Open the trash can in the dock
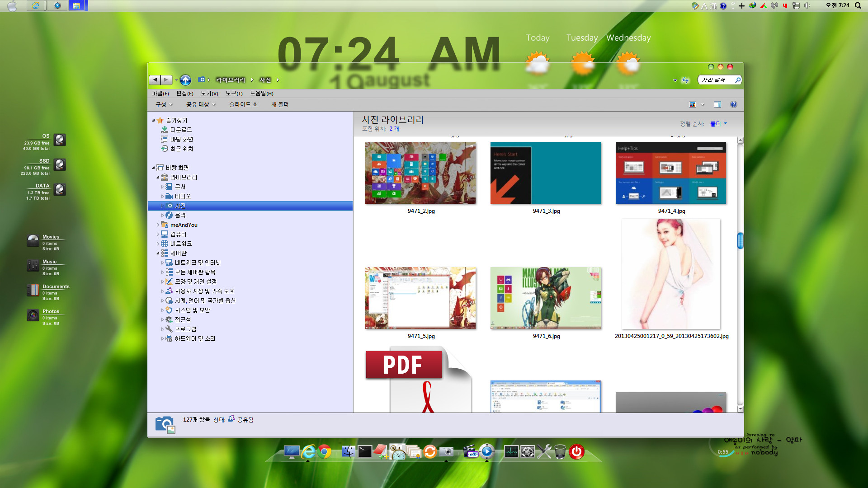868x488 pixels. (560, 451)
